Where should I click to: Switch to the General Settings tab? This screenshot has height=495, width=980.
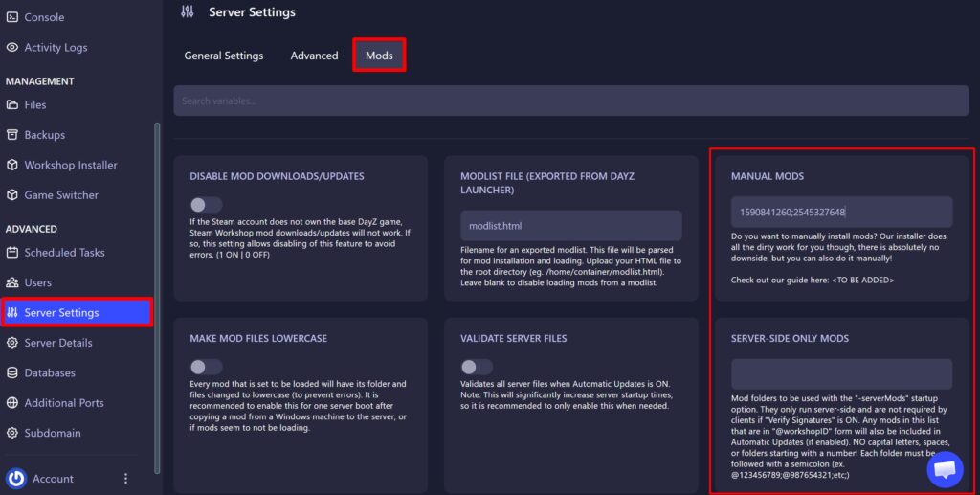tap(223, 56)
